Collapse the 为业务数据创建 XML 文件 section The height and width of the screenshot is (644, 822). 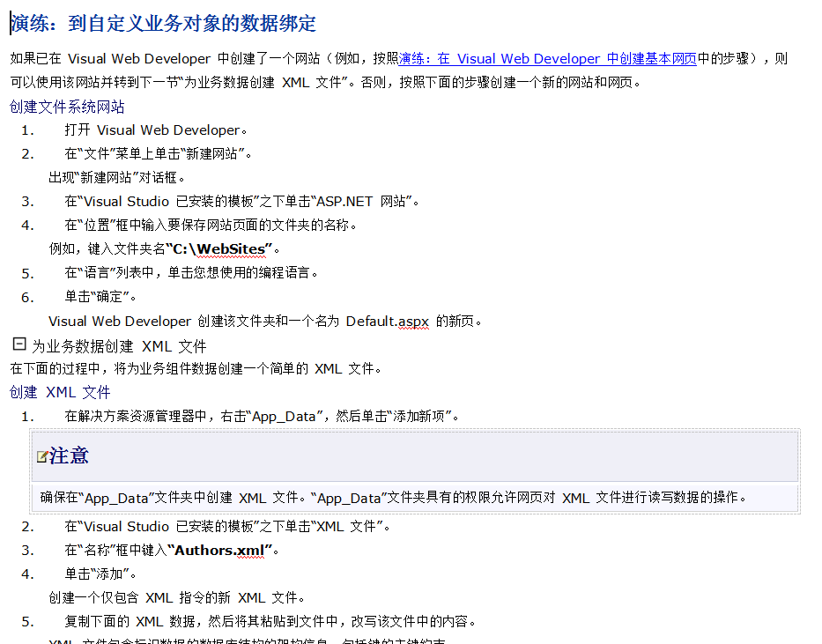(19, 344)
